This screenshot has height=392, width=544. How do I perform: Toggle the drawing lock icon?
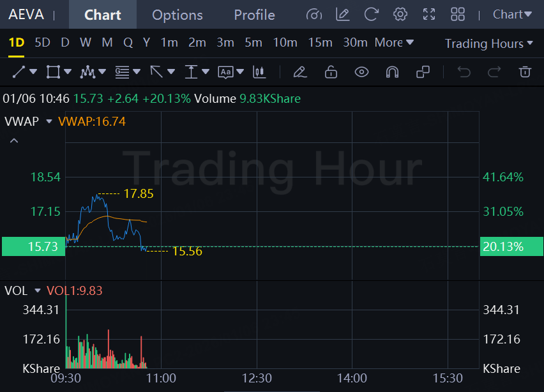tap(331, 72)
